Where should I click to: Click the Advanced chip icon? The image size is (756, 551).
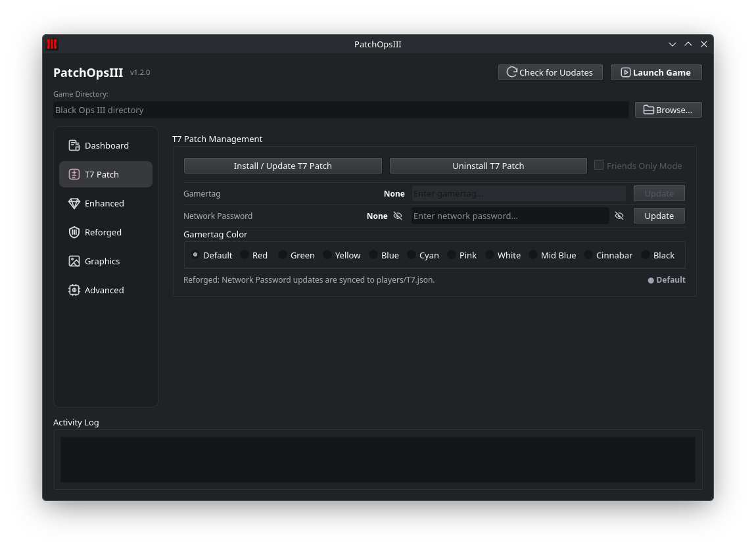[74, 290]
